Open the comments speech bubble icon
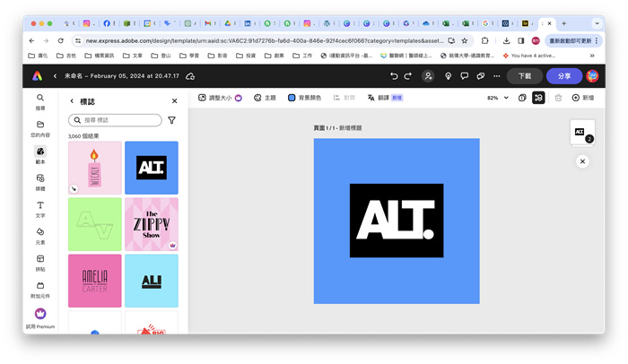This screenshot has width=628, height=364. pyautogui.click(x=465, y=76)
